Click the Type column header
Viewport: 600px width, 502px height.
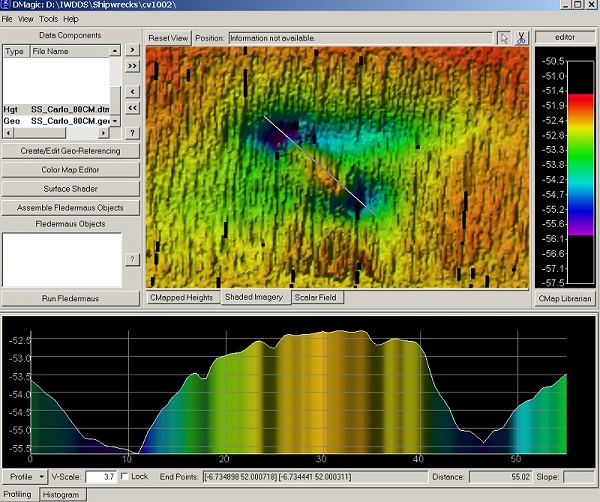16,51
